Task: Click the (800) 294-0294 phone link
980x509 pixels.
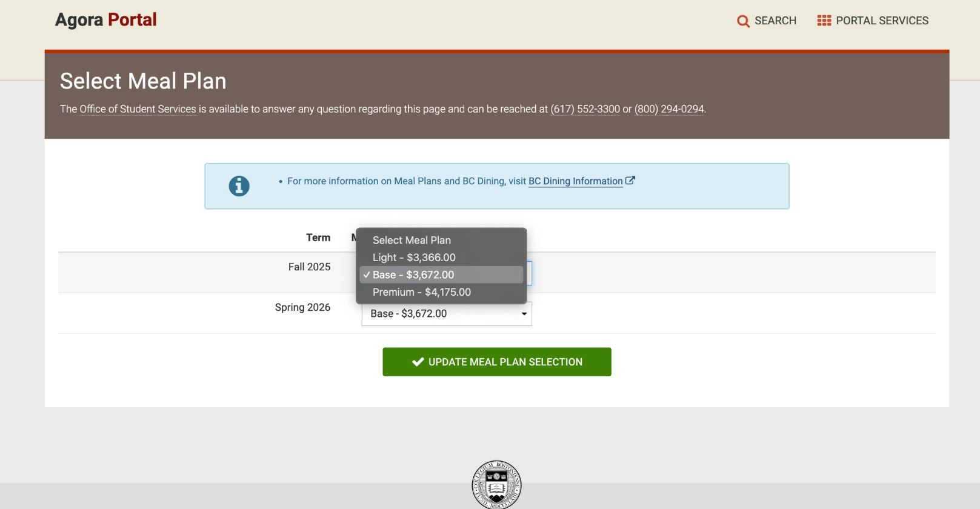Action: point(669,109)
